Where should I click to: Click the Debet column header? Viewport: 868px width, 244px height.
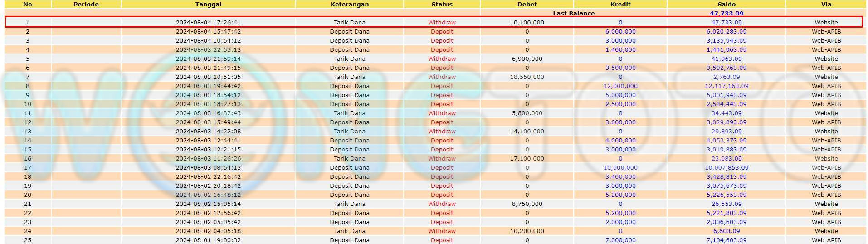(527, 5)
